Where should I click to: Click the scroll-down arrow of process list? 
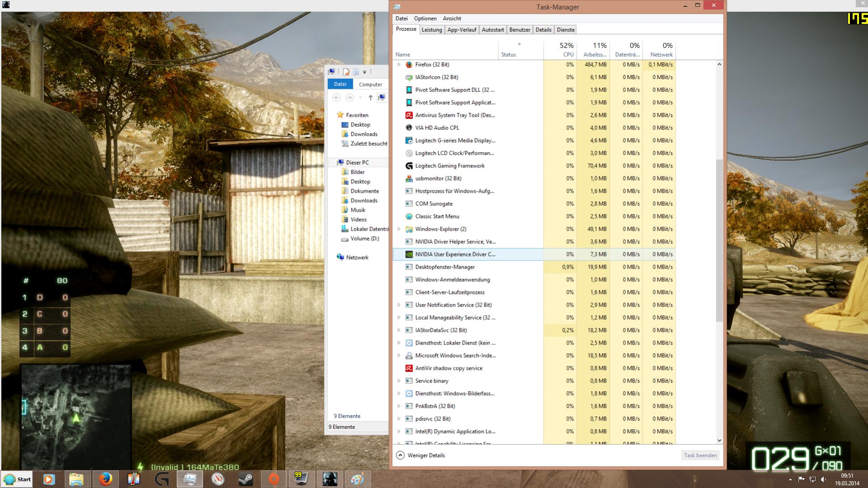click(719, 441)
